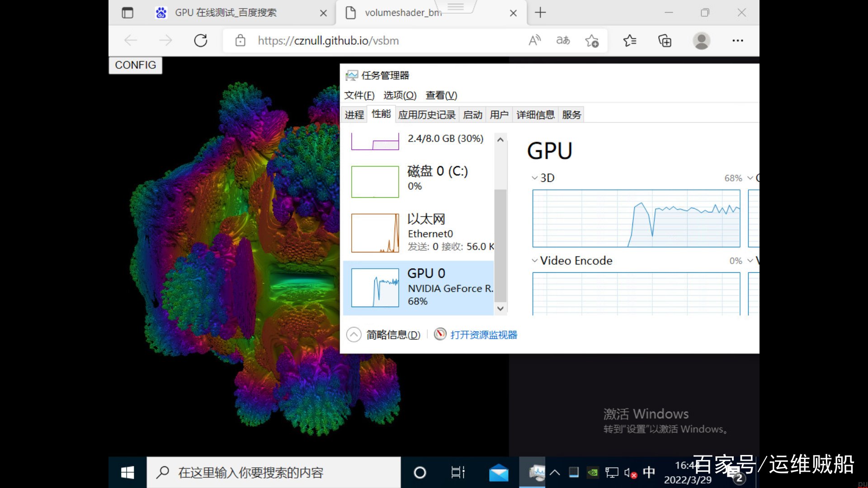Screen dimensions: 868x488
Task: Switch to the 进程 tab
Action: [x=354, y=115]
